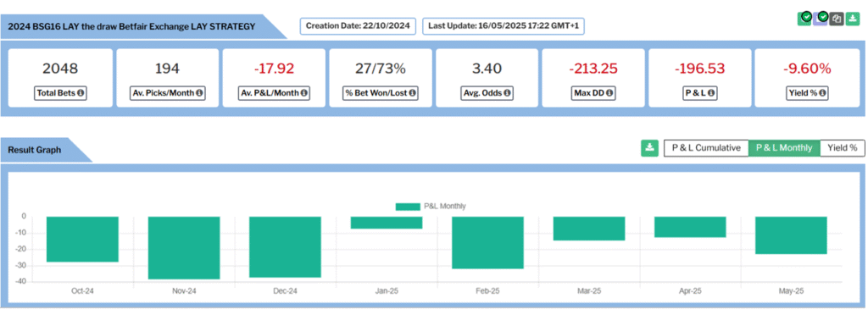Click the Av. Picks/Month label
Viewport: 868px width, 315px height.
167,93
